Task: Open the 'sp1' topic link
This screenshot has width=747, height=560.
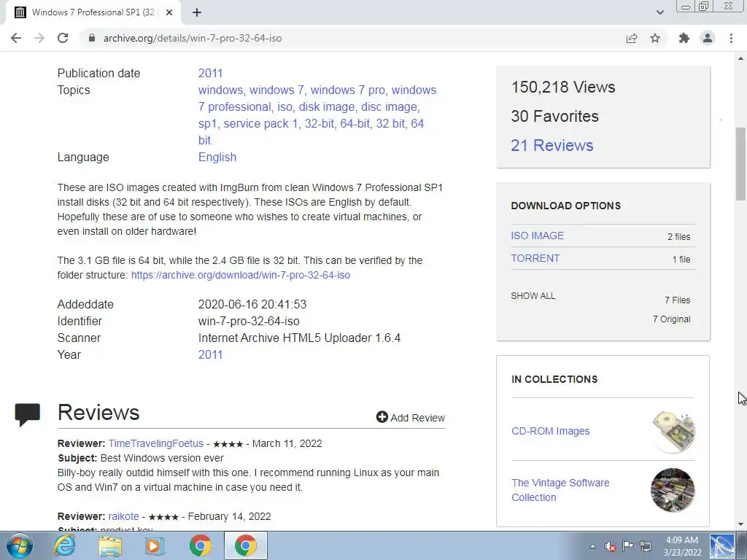Action: click(x=207, y=124)
